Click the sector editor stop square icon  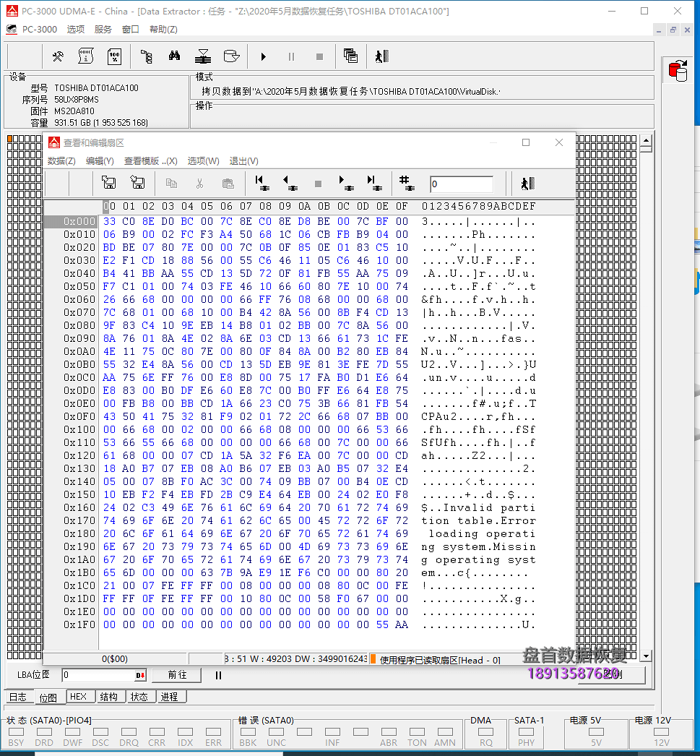tap(318, 184)
